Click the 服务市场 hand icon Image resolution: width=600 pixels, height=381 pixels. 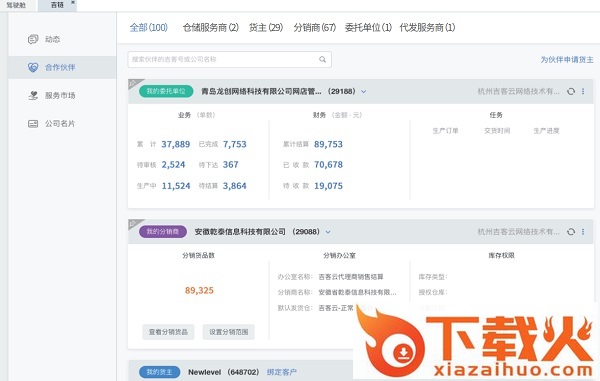click(33, 95)
